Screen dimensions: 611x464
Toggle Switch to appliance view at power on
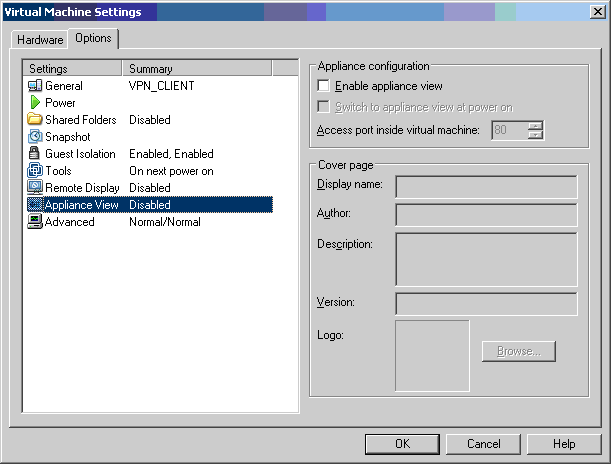(x=323, y=108)
